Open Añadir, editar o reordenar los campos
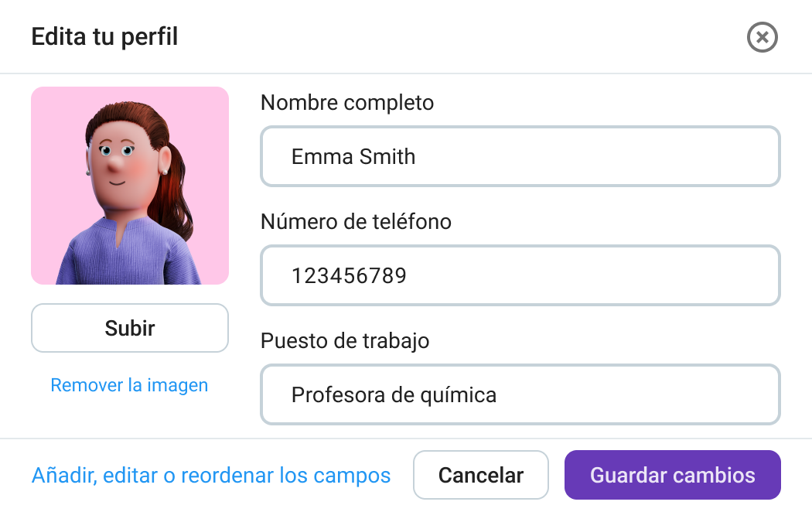The width and height of the screenshot is (812, 512). [x=211, y=475]
